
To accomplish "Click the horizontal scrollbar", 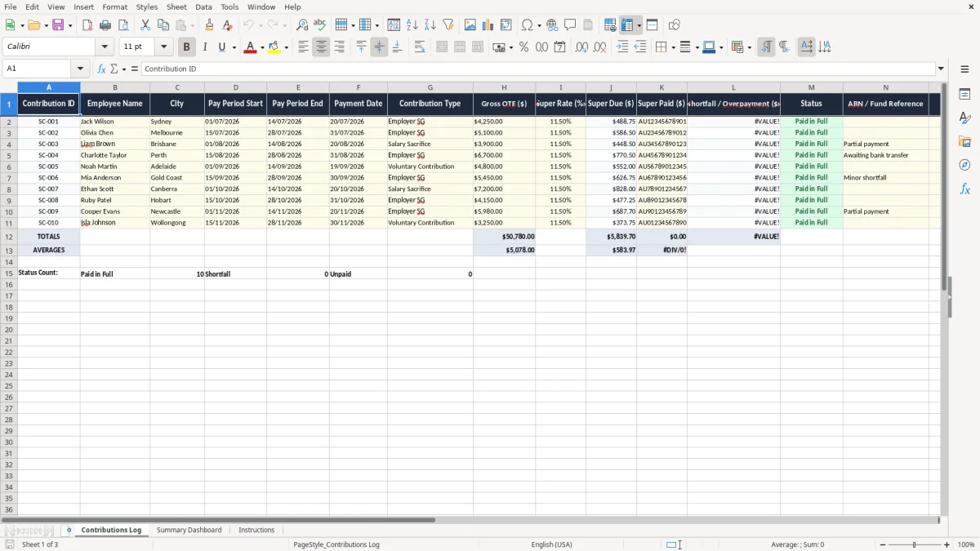I will [x=218, y=520].
